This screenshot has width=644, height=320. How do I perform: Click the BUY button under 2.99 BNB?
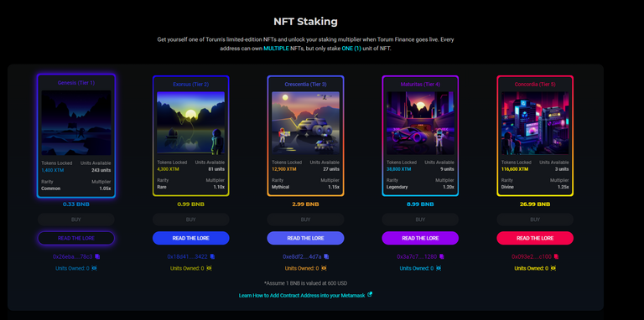click(x=305, y=220)
